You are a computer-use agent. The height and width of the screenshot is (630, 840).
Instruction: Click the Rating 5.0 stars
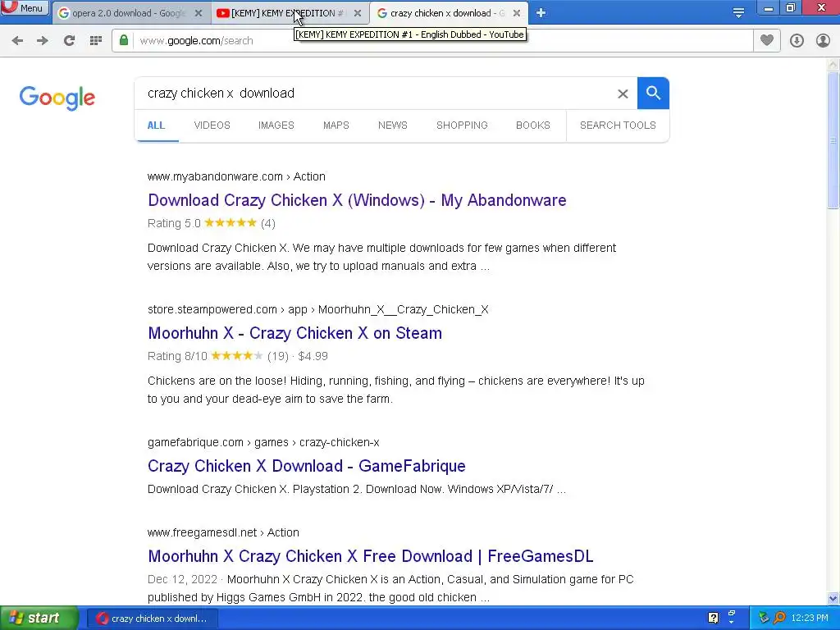click(x=231, y=223)
